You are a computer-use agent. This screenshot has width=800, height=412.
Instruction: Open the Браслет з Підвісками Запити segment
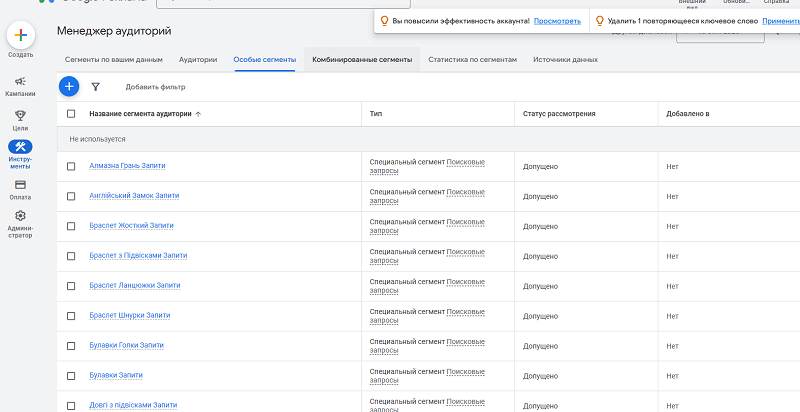(138, 255)
